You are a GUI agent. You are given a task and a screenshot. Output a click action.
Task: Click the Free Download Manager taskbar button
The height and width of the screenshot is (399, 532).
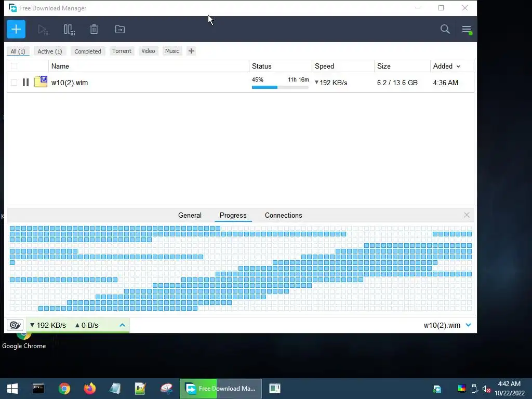pyautogui.click(x=220, y=389)
